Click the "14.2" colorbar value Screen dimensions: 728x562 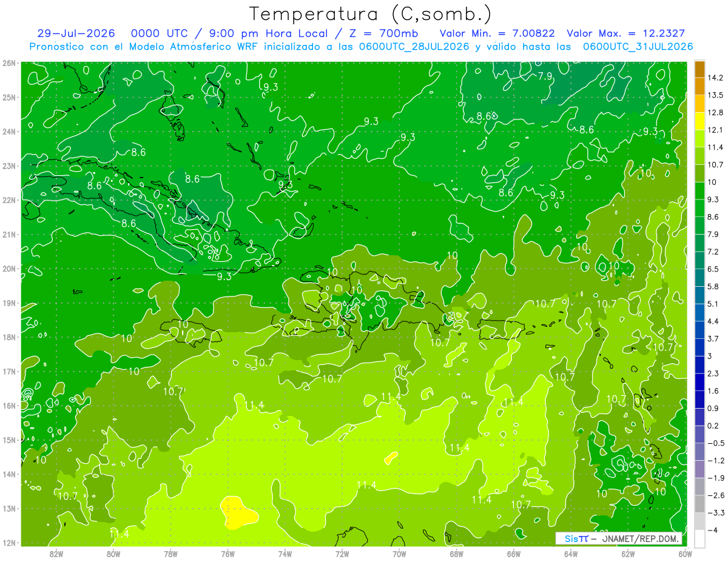[x=715, y=78]
